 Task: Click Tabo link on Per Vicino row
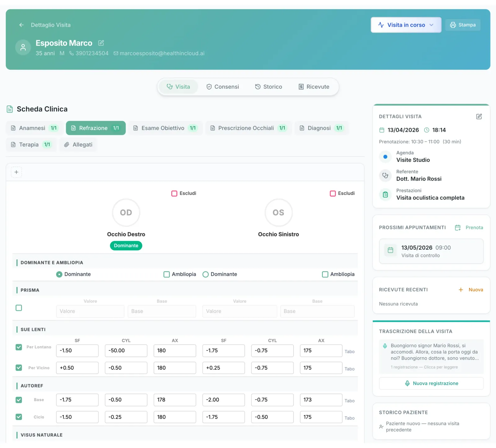coord(349,369)
